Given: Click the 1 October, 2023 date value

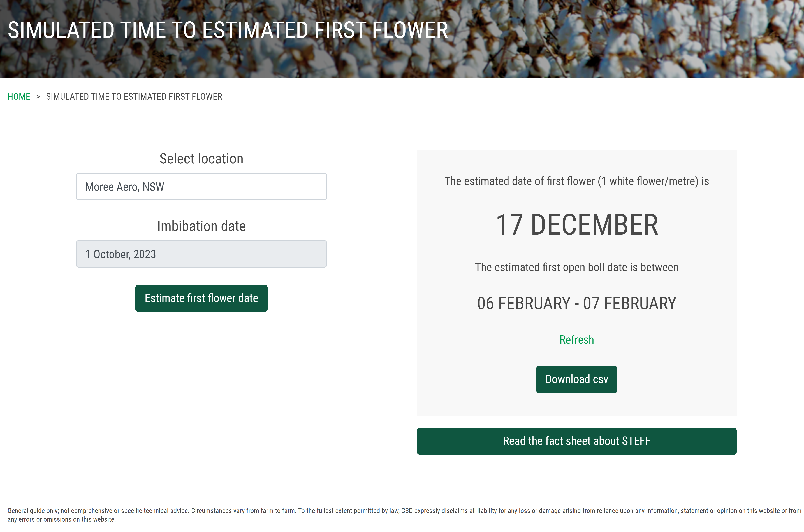Looking at the screenshot, I should (121, 254).
